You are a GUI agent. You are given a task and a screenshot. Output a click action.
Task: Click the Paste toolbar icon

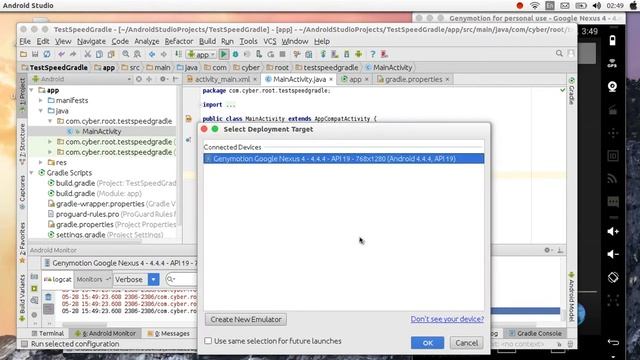point(111,54)
